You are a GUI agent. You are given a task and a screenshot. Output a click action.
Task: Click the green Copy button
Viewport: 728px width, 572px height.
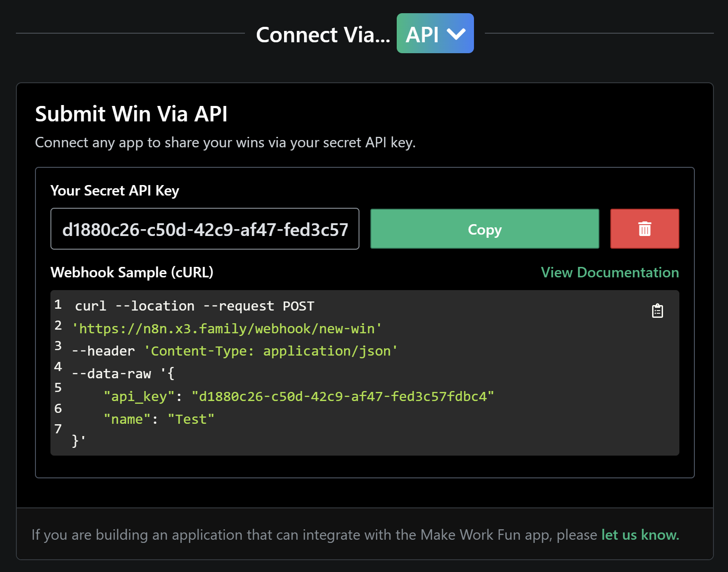click(484, 229)
